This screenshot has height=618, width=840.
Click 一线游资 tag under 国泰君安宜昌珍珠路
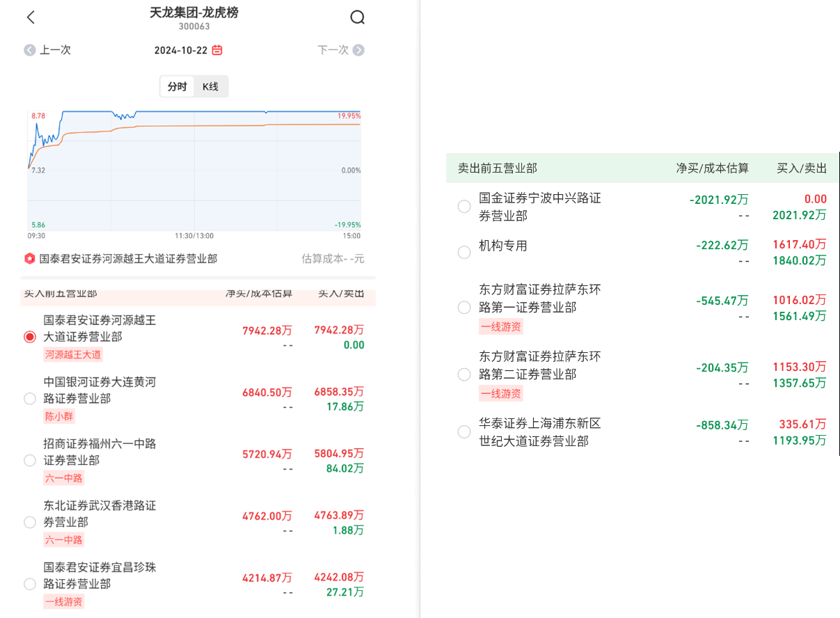pos(63,601)
